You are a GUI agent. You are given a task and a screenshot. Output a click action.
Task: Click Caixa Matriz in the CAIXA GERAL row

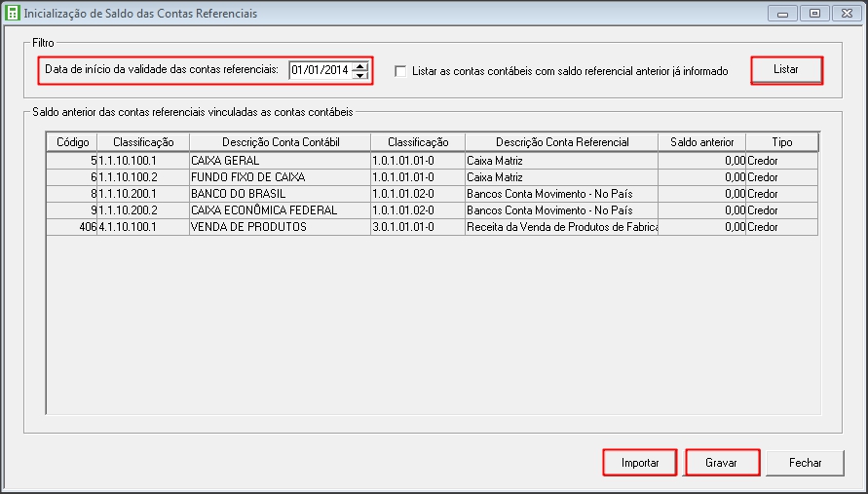[x=562, y=161]
